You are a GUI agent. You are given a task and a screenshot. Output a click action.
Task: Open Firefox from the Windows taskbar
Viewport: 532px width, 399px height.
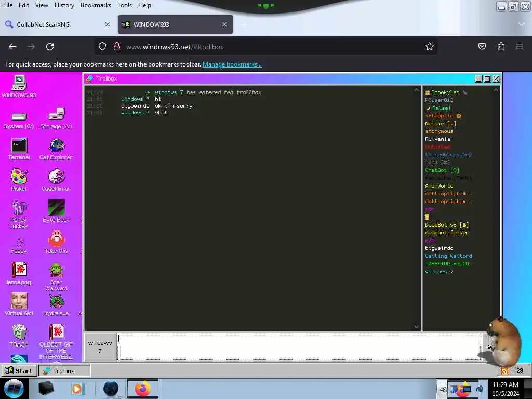pos(143,389)
